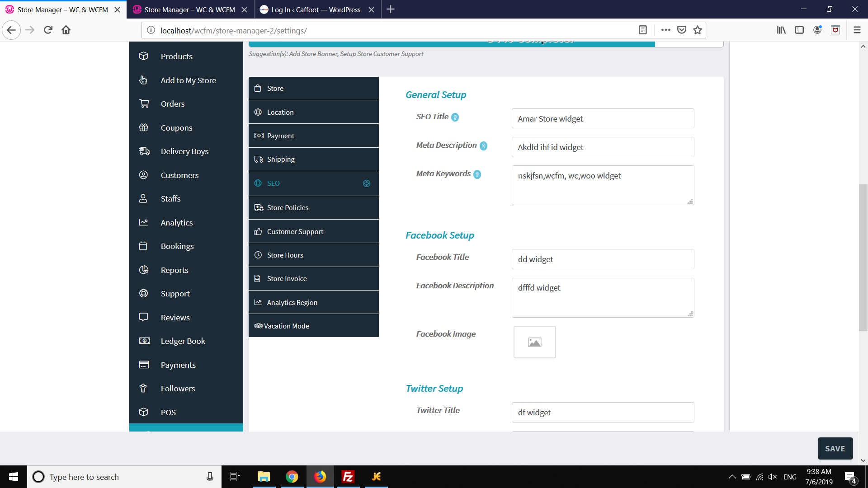Click the browser Home icon

[x=66, y=30]
